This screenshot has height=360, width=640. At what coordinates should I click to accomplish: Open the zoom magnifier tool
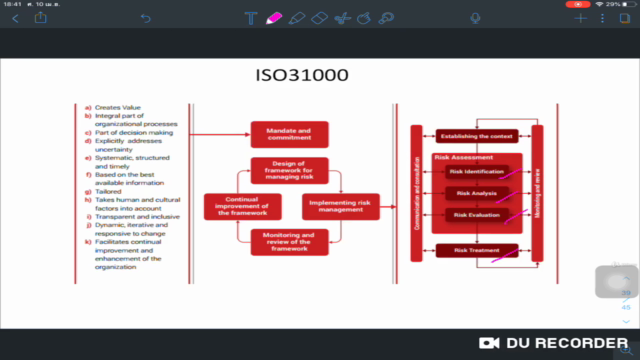tap(386, 18)
